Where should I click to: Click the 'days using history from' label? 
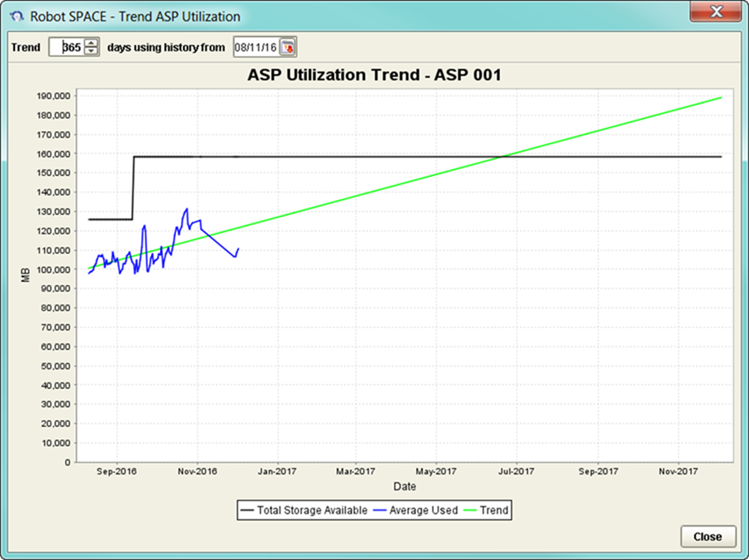(166, 47)
